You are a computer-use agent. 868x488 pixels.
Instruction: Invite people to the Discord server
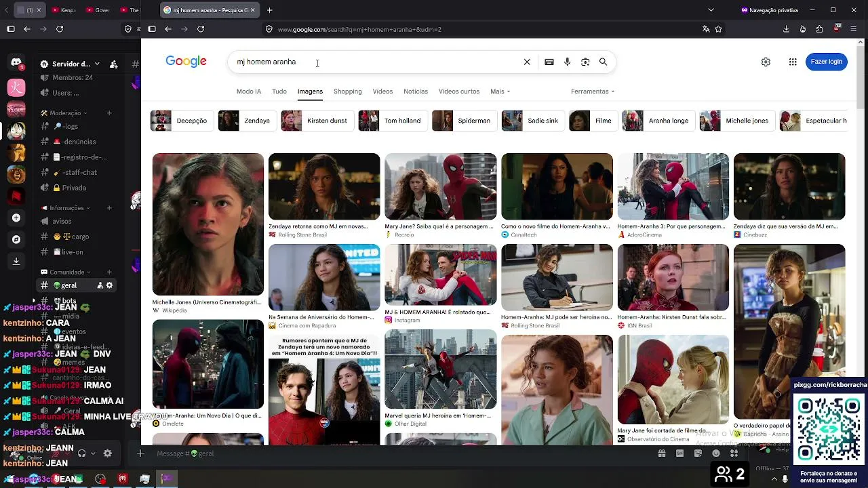(114, 64)
